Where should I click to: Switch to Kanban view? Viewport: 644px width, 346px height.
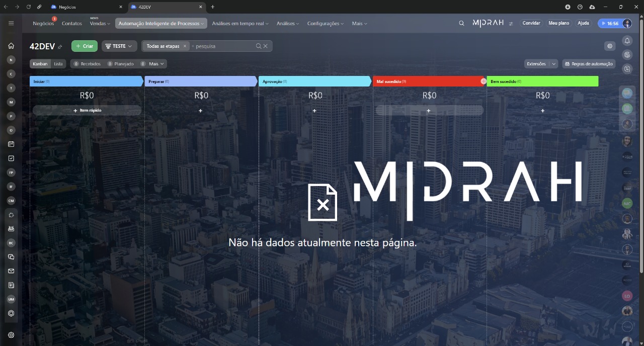(40, 64)
